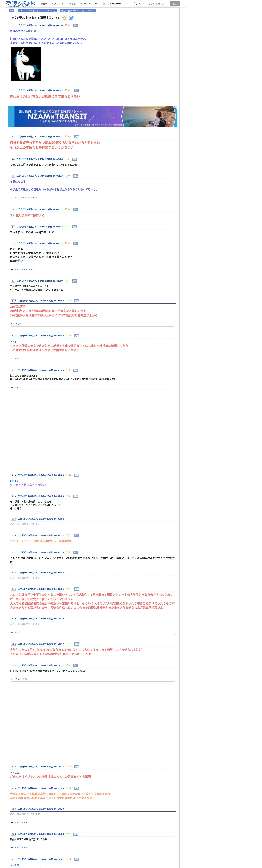Like post 8 with its heart icon
The width and height of the screenshot is (262, 868).
66,243
